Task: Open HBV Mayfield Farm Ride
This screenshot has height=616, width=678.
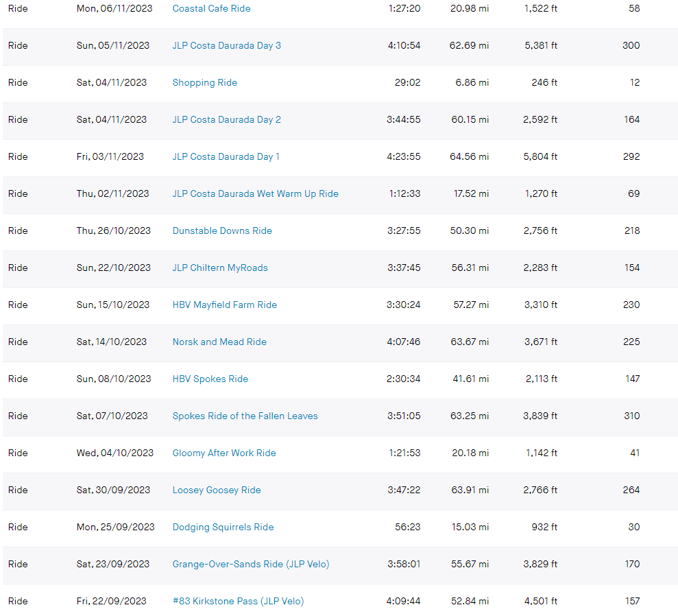Action: point(225,305)
